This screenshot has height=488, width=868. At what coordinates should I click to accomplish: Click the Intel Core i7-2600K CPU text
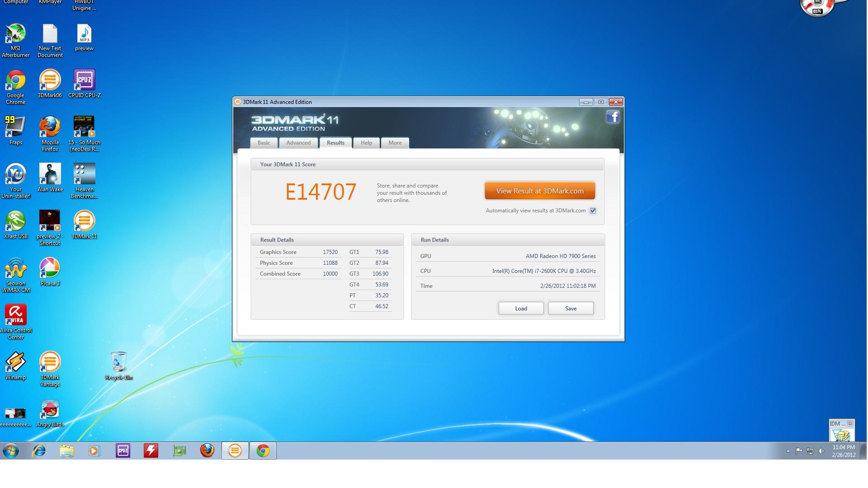pyautogui.click(x=544, y=271)
